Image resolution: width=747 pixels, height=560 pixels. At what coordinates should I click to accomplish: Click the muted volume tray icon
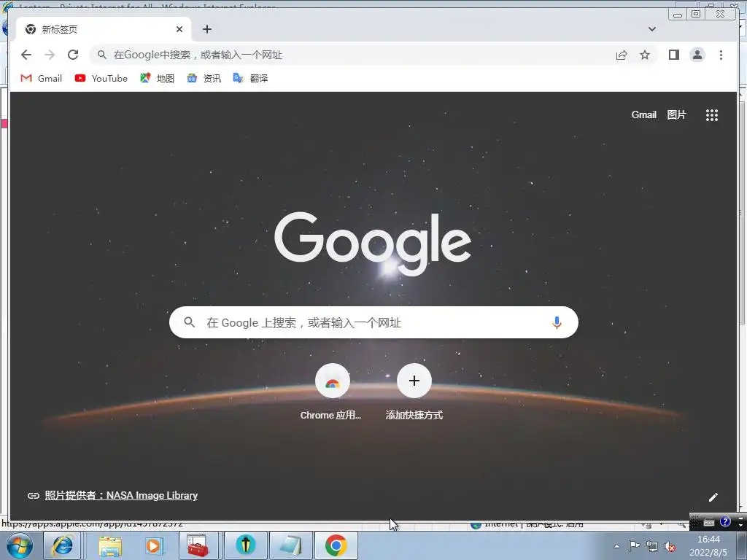point(670,547)
